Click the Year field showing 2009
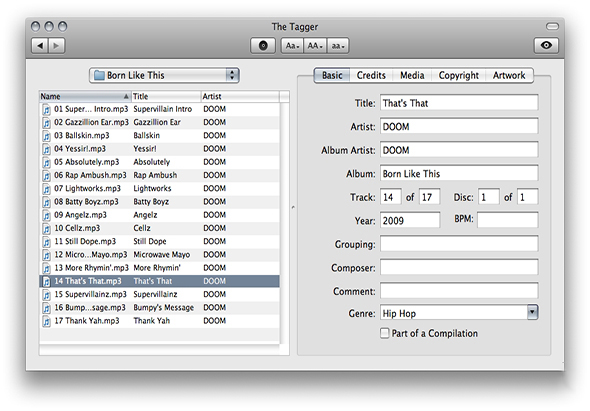590x411 pixels. (x=410, y=220)
